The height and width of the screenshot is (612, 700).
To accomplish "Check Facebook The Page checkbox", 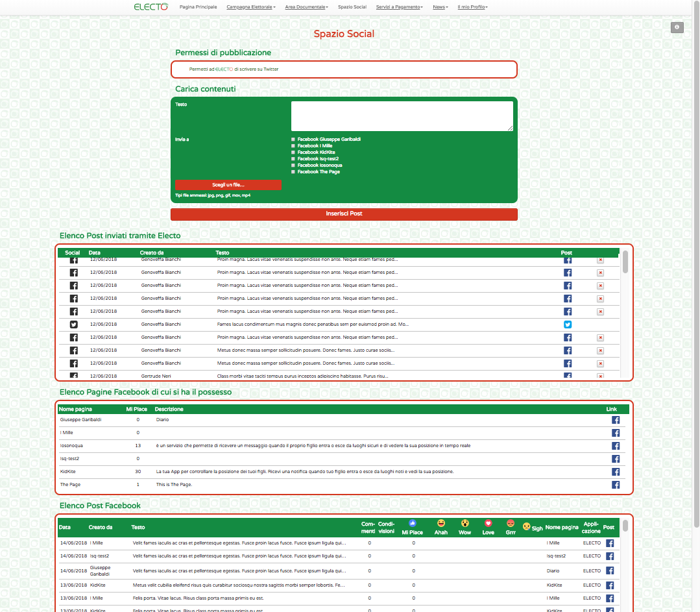I will pyautogui.click(x=293, y=171).
